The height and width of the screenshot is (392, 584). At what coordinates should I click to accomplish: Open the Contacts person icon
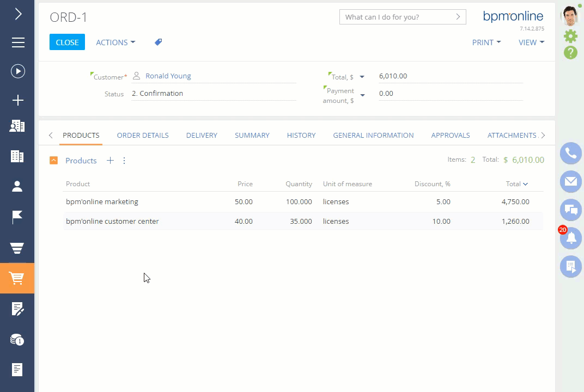tap(17, 186)
